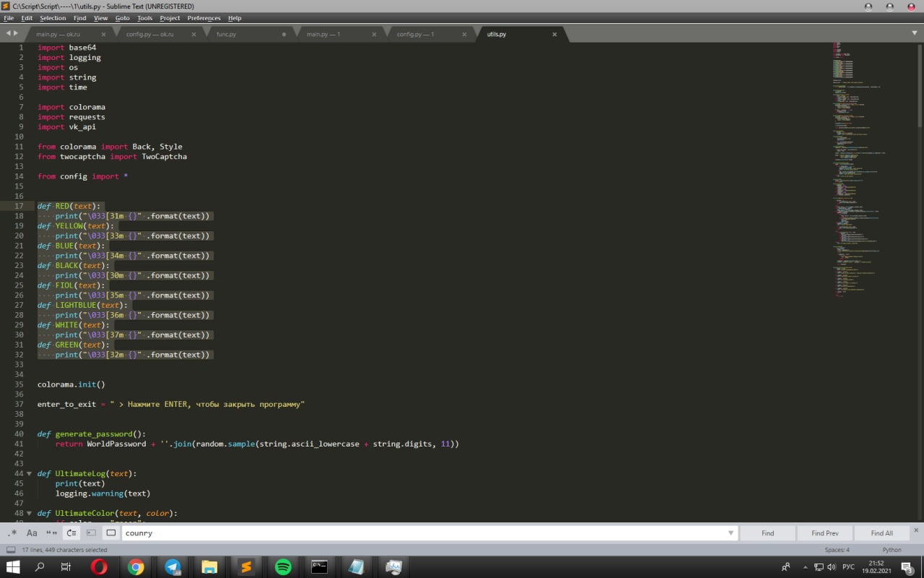Open Windows Task View
Image resolution: width=924 pixels, height=578 pixels.
(66, 567)
